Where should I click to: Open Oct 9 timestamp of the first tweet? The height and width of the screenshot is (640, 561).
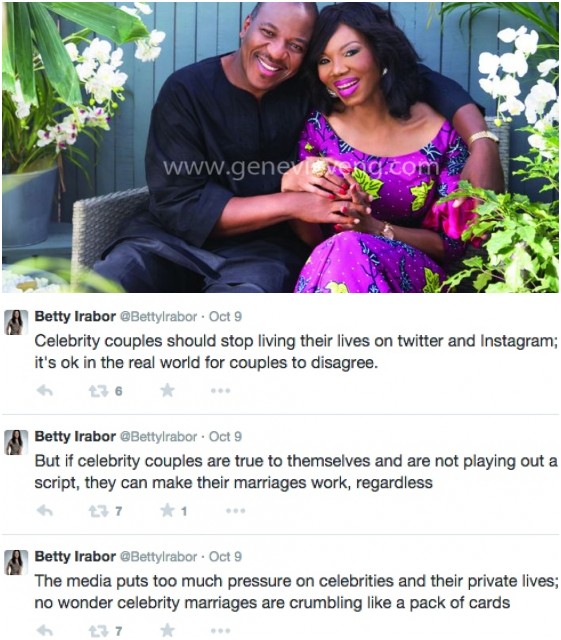[225, 316]
